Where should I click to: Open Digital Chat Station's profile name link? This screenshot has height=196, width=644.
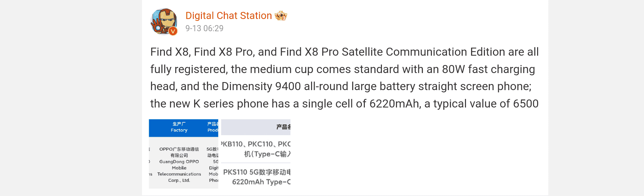(x=229, y=15)
